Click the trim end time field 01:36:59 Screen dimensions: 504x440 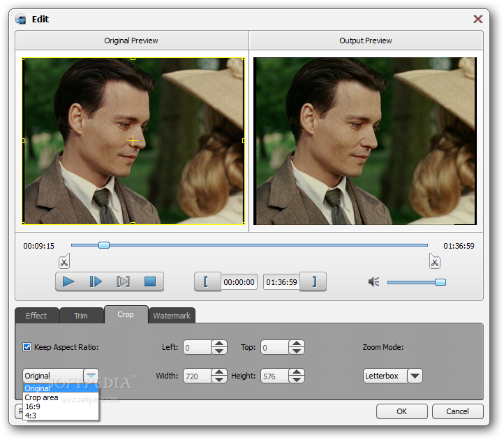[281, 282]
